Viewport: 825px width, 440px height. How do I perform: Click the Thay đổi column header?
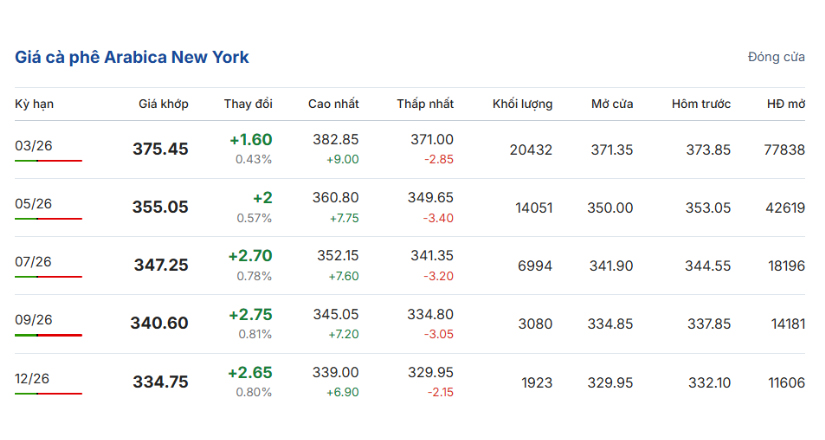point(248,104)
